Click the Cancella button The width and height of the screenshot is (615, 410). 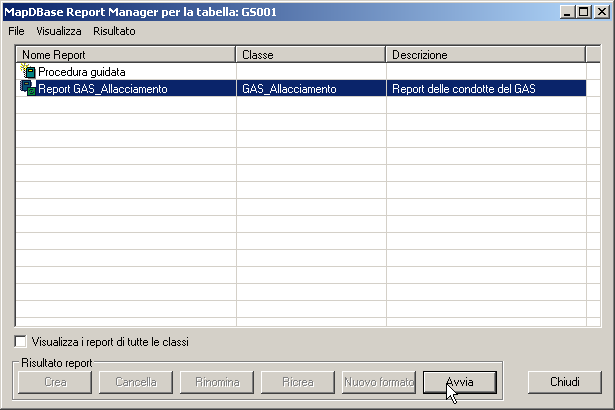pyautogui.click(x=136, y=382)
